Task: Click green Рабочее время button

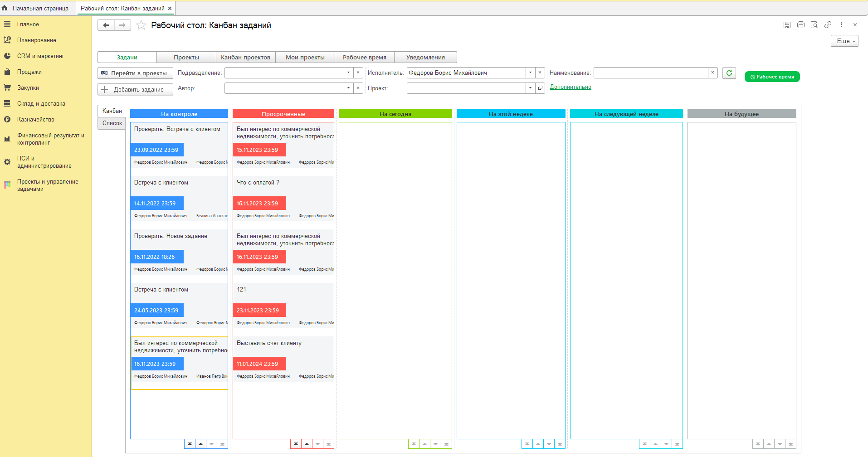Action: point(772,77)
